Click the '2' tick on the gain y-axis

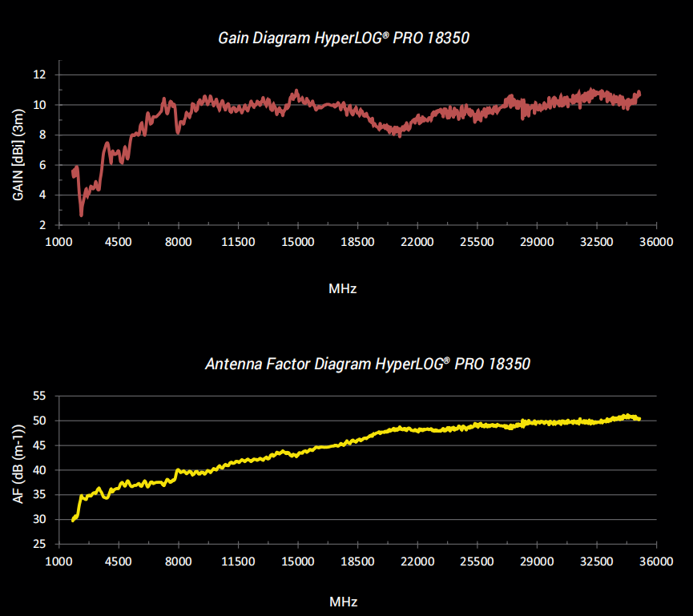[x=43, y=225]
